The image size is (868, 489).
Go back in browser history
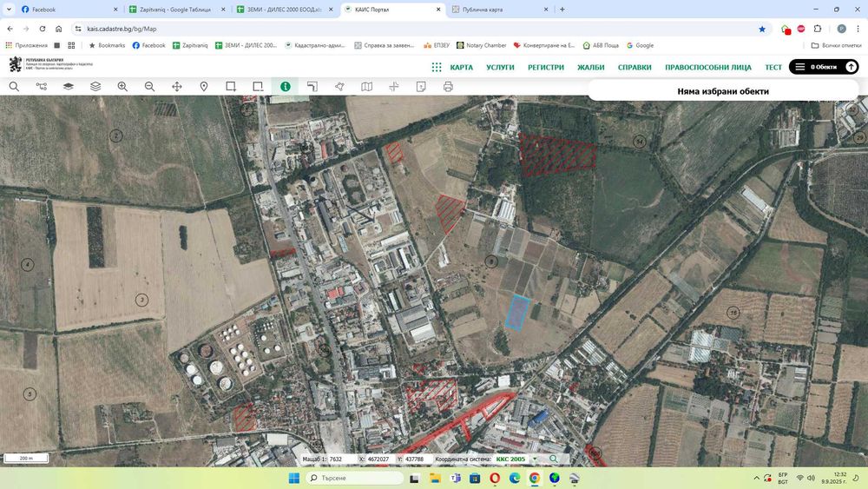pyautogui.click(x=10, y=29)
